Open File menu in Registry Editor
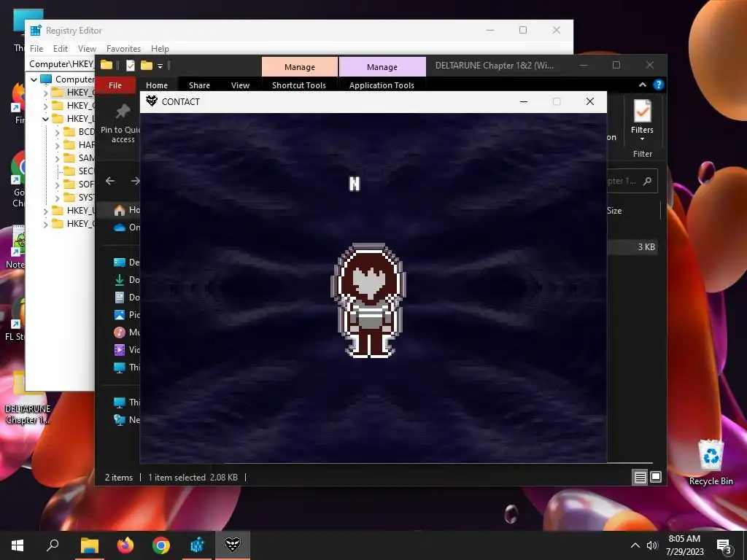747x560 pixels. 36,49
